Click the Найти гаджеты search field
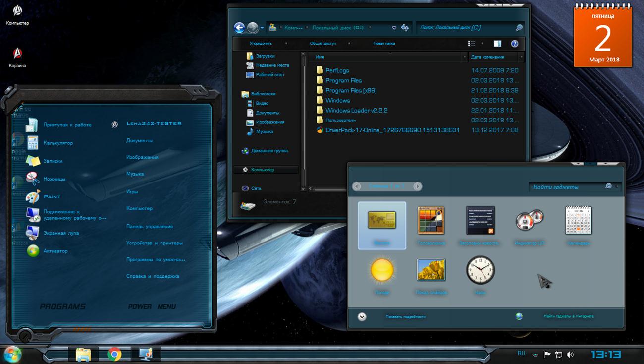644x364 pixels. click(566, 187)
